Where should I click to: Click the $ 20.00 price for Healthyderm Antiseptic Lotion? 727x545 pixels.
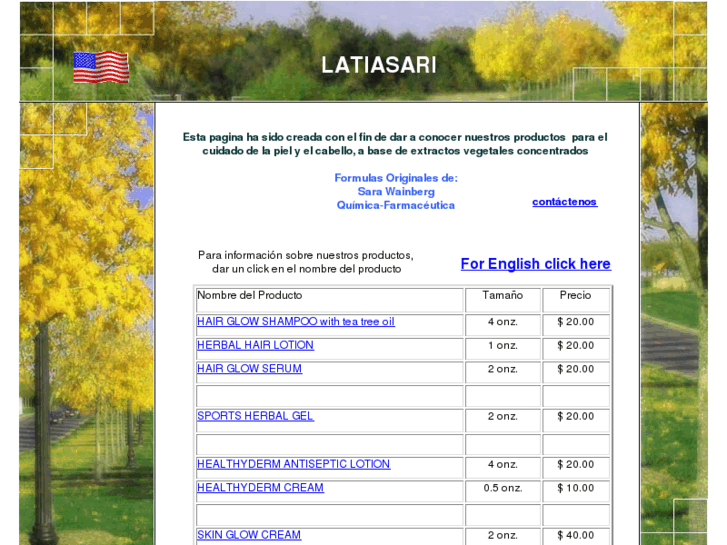tap(575, 464)
